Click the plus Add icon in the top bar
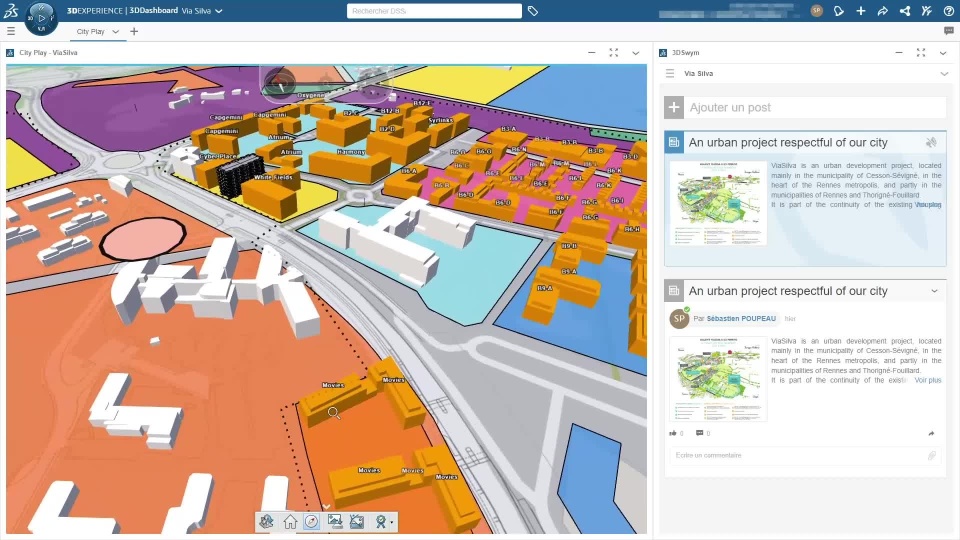The image size is (960, 540). [x=860, y=11]
